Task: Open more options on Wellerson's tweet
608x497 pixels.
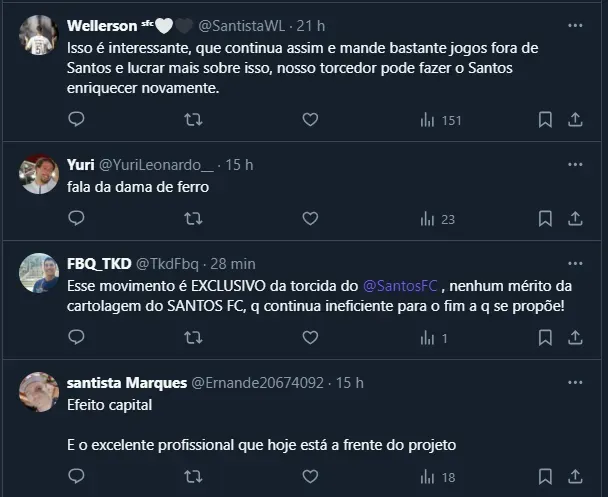Action: click(575, 25)
